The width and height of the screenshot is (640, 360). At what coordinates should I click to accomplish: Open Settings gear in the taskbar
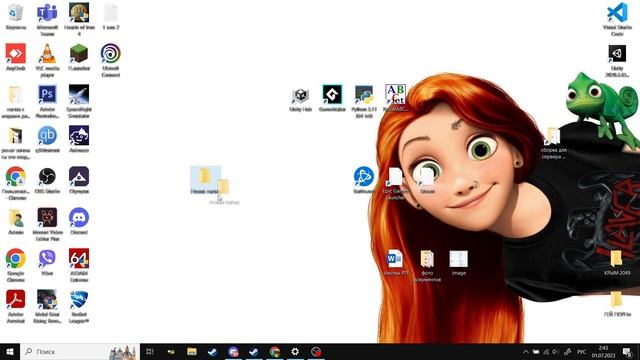click(x=295, y=351)
